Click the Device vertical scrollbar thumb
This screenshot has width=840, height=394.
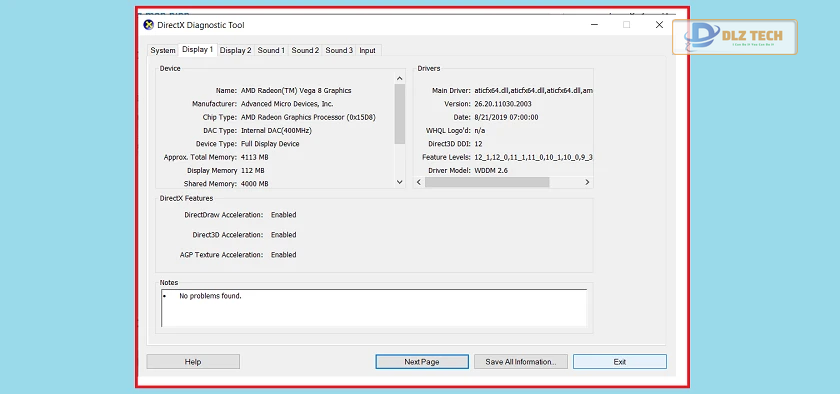pyautogui.click(x=400, y=114)
